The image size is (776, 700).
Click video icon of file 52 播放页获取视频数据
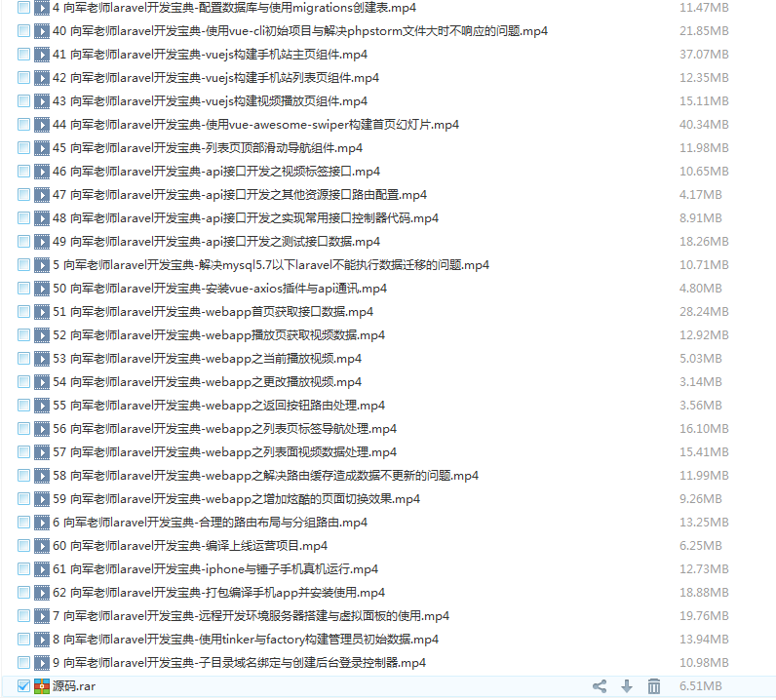pos(42,335)
